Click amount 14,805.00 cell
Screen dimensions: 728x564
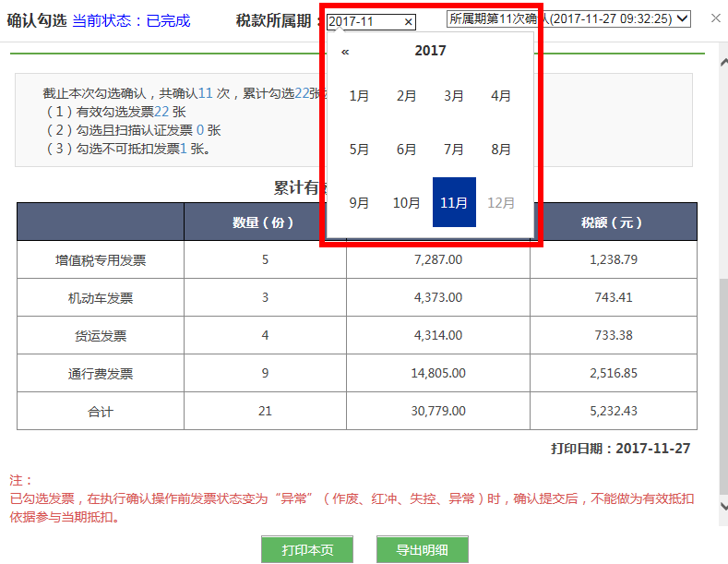pyautogui.click(x=438, y=374)
